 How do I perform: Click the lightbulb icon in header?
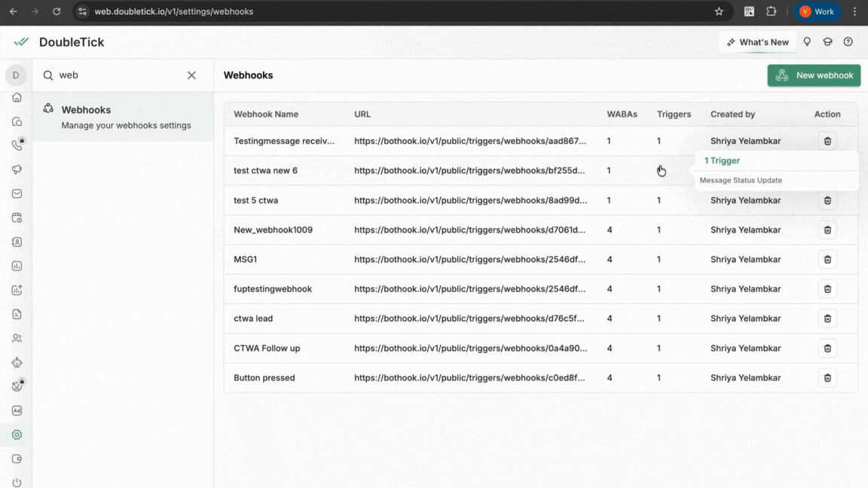click(x=807, y=42)
